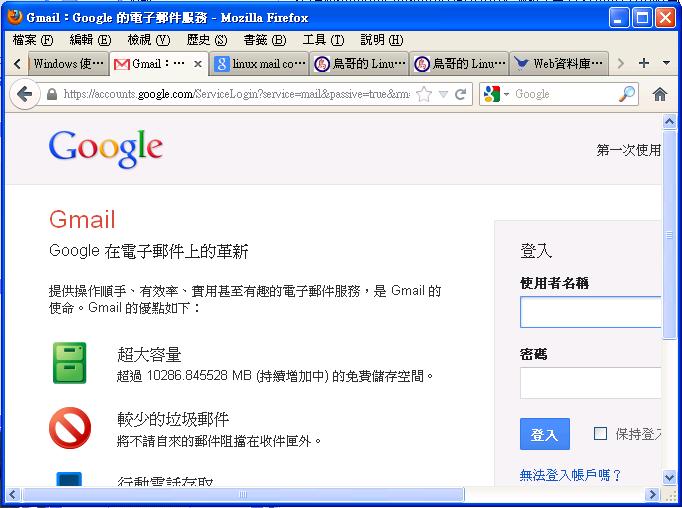Open the 無法登入帳戶嗎？ link
Screen dimensions: 682x508
tap(571, 475)
